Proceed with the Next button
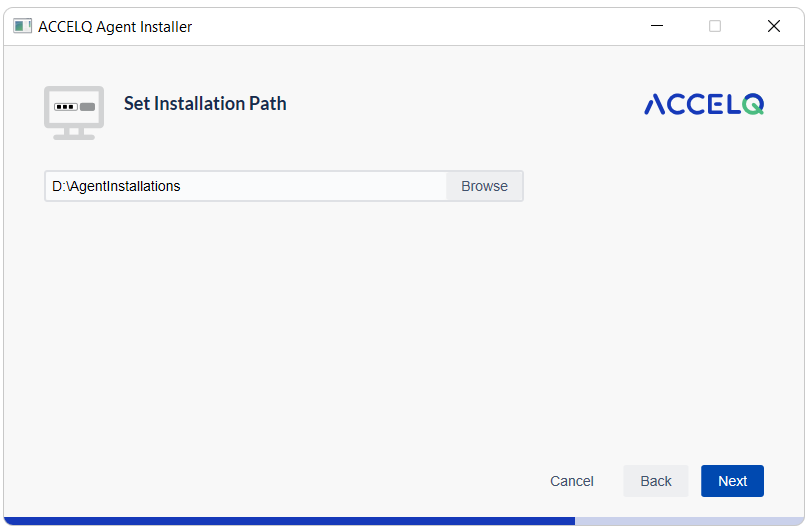Screen dimensions: 806x530 732,481
